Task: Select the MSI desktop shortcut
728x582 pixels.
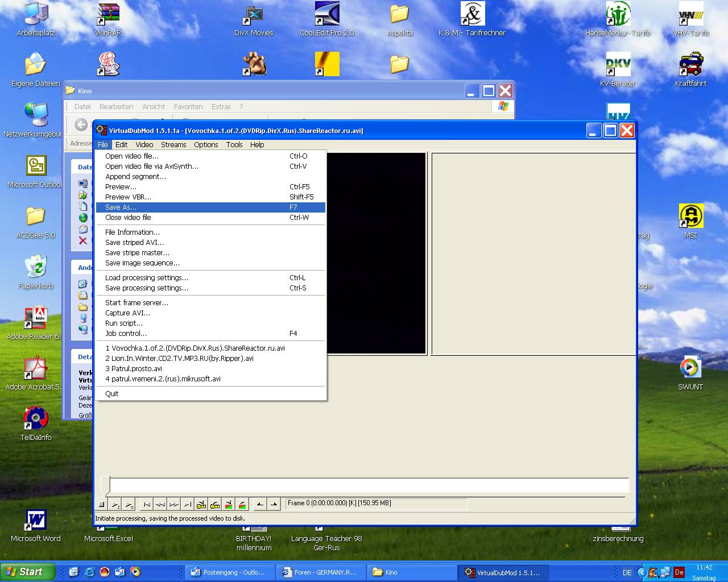Action: tap(691, 222)
